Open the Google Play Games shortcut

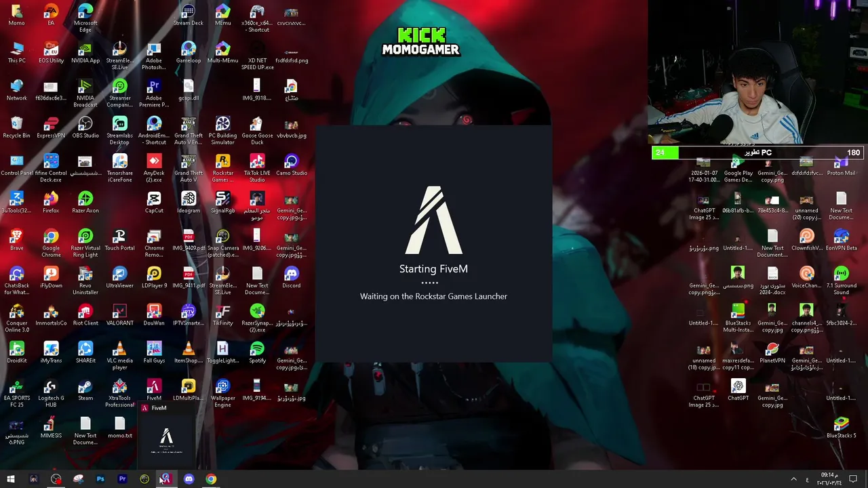click(x=738, y=169)
